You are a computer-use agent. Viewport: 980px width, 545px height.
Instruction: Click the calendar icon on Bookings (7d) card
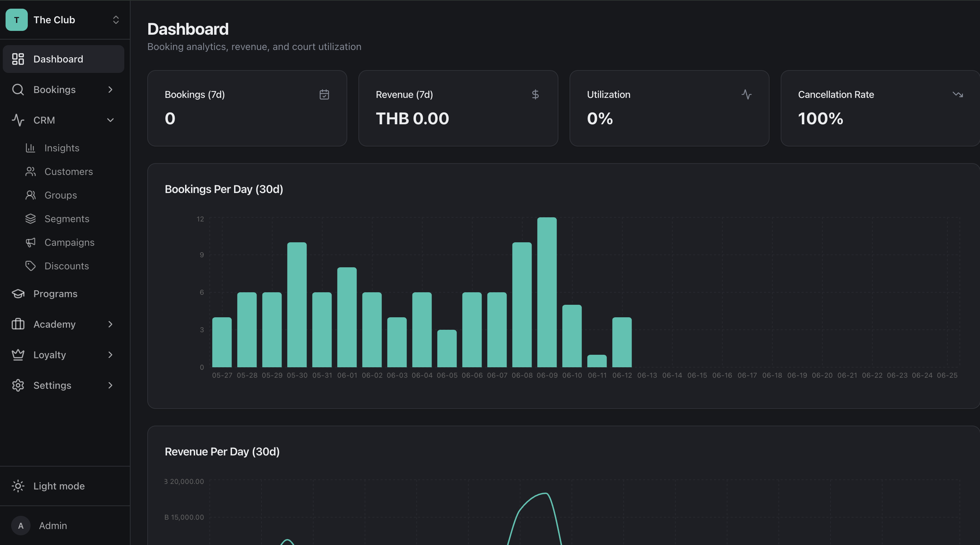coord(324,94)
